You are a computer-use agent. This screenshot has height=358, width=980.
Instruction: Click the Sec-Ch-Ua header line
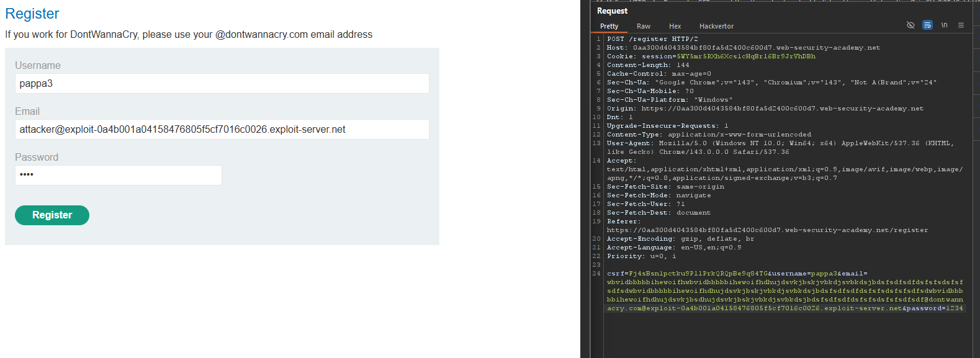coord(771,83)
